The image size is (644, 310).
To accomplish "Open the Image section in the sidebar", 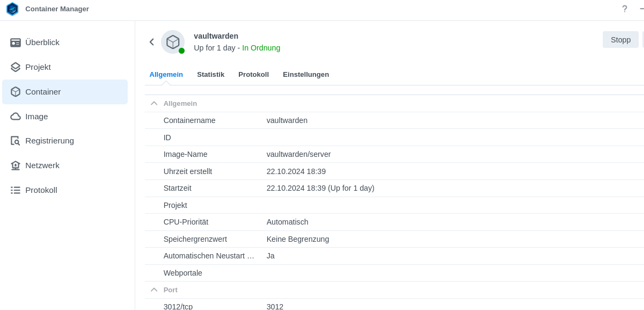I will tap(36, 116).
